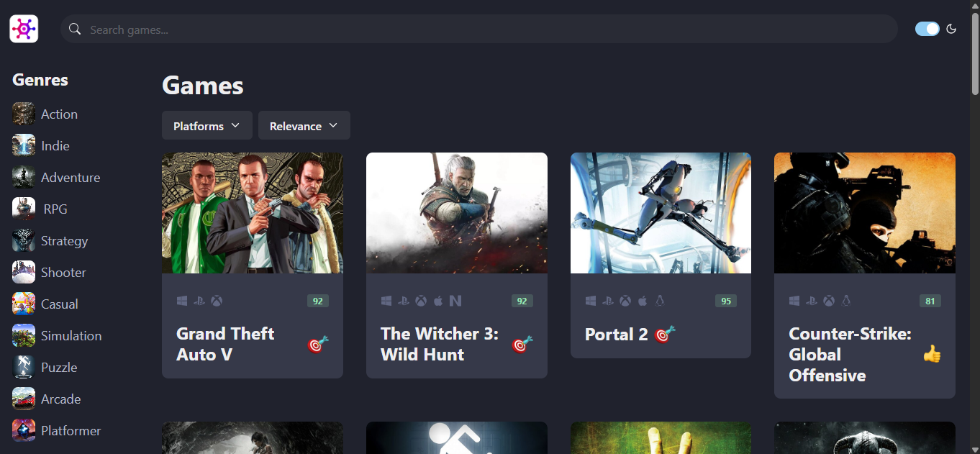Open the Platforms dropdown
This screenshot has height=454, width=980.
pyautogui.click(x=207, y=125)
